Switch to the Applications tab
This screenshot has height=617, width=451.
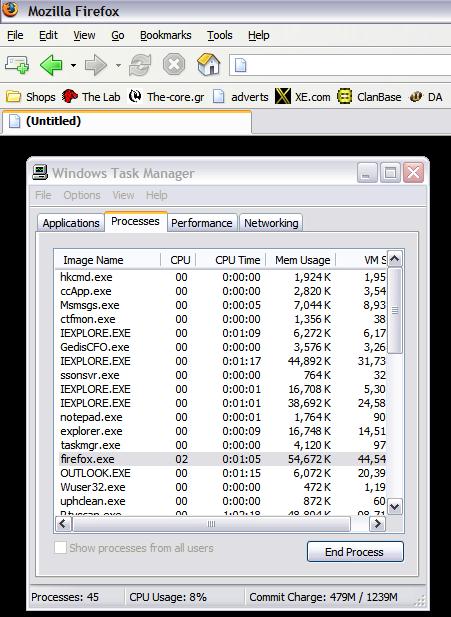(71, 223)
